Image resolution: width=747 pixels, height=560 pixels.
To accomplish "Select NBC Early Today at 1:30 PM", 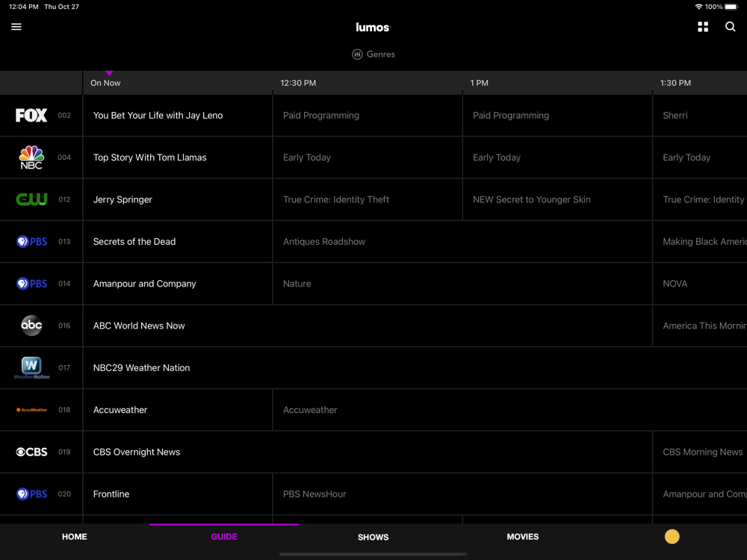I will (x=700, y=157).
